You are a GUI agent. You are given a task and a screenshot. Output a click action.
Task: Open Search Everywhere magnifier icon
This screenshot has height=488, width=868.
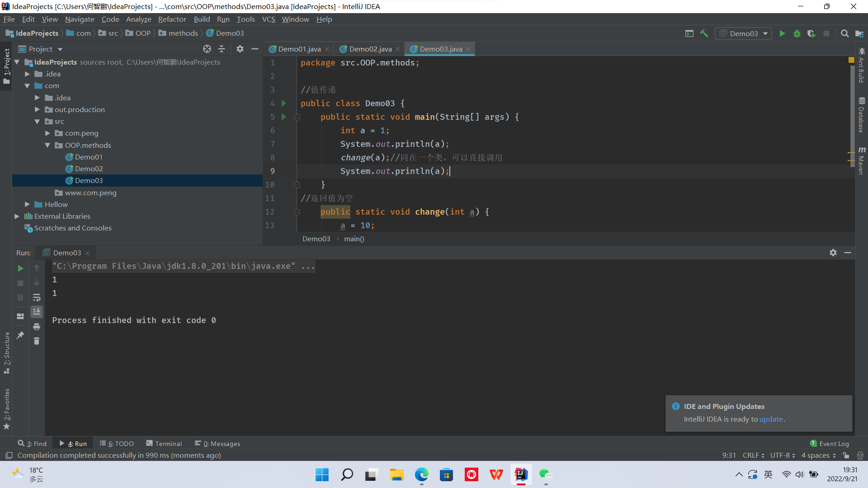(844, 33)
